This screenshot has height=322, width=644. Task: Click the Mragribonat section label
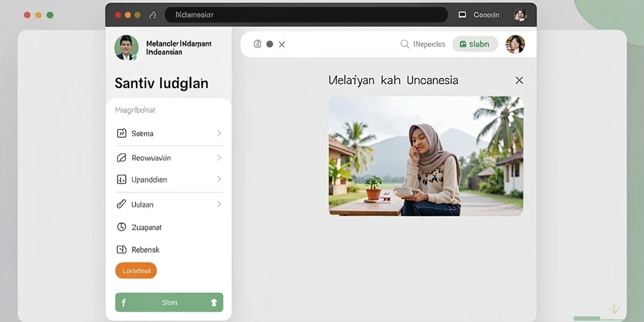tap(135, 110)
